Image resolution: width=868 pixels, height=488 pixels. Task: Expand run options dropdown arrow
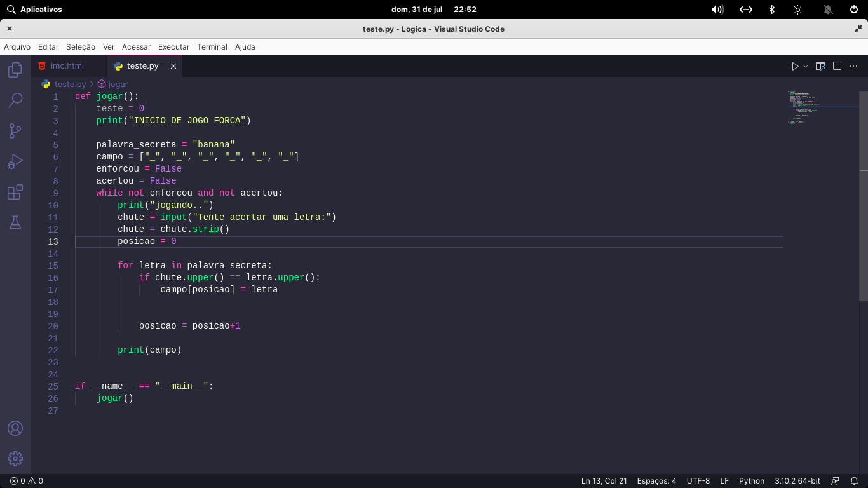click(x=806, y=66)
